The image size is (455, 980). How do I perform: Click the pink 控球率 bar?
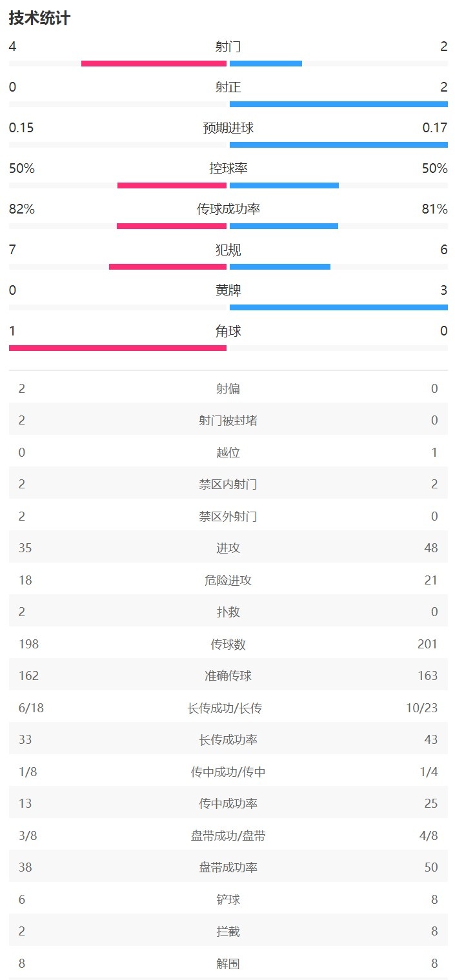pyautogui.click(x=172, y=185)
